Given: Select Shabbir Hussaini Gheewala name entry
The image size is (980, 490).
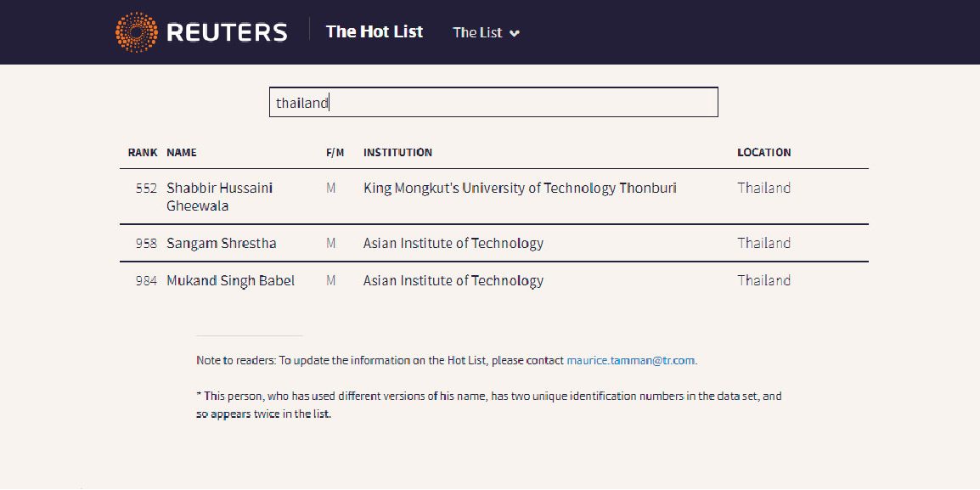Looking at the screenshot, I should (x=219, y=196).
